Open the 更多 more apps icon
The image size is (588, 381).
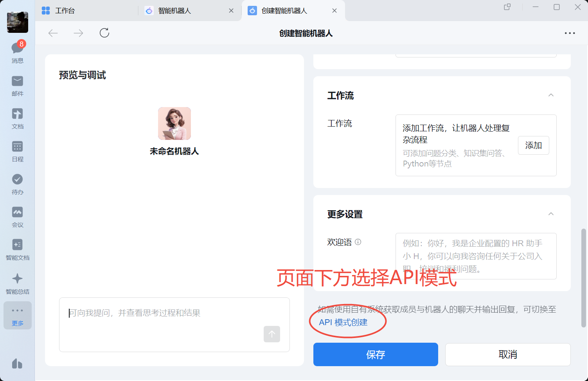coord(18,315)
